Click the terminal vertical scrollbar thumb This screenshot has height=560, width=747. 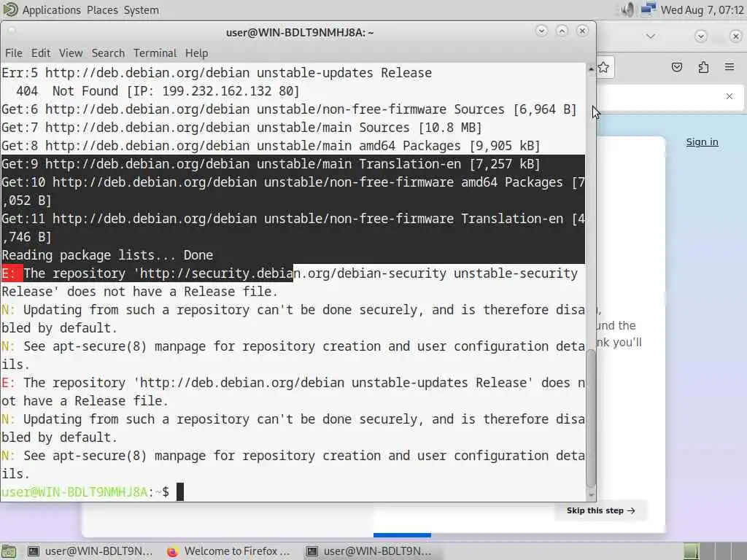[x=591, y=418]
